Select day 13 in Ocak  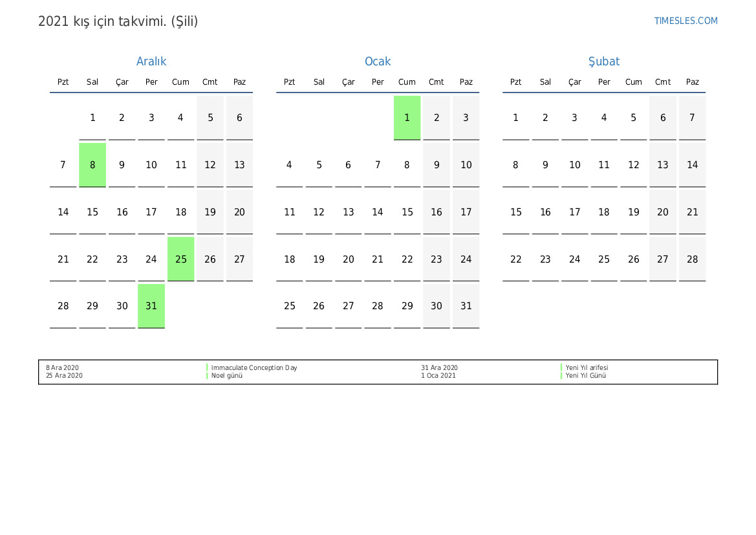[x=348, y=212]
